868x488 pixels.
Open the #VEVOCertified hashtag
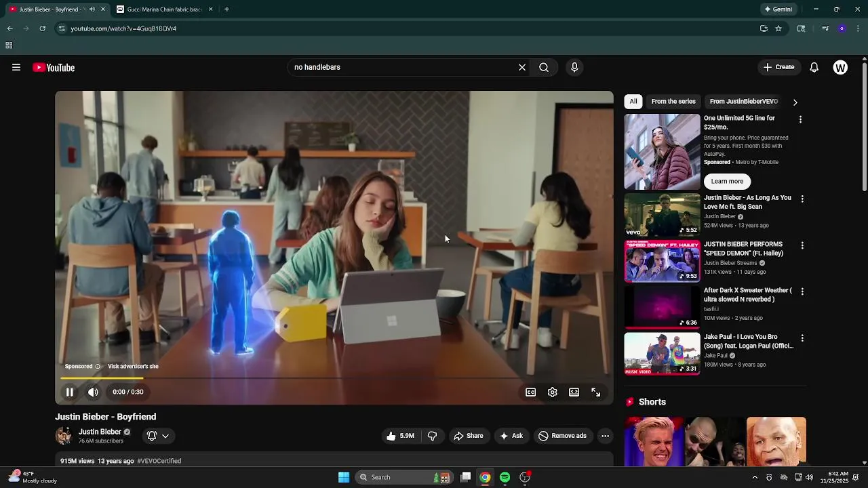coord(159,461)
